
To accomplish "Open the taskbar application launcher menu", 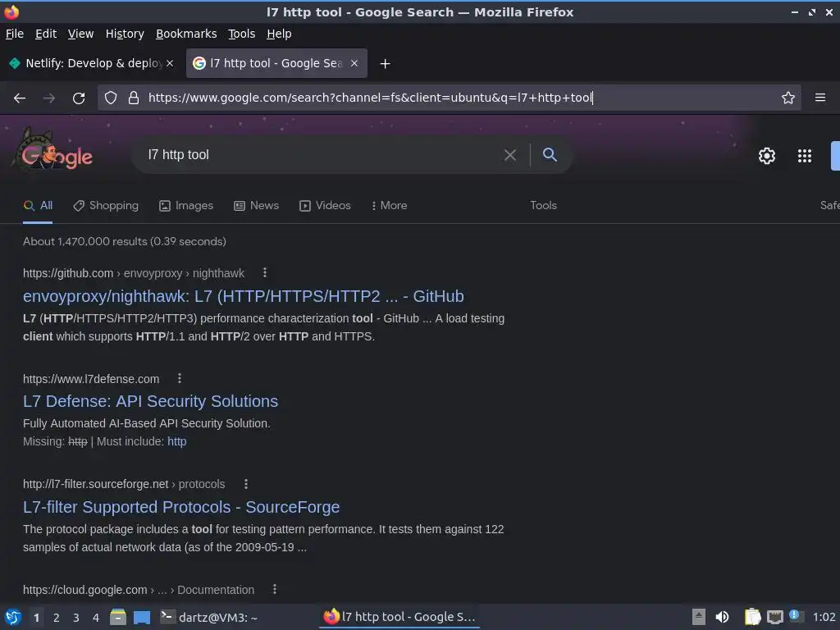I will pyautogui.click(x=13, y=617).
